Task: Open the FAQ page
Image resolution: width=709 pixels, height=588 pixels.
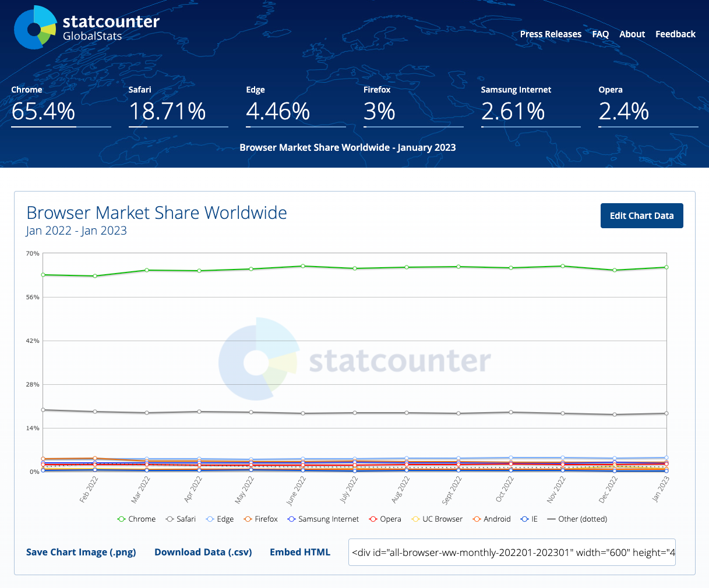Action: pyautogui.click(x=601, y=34)
